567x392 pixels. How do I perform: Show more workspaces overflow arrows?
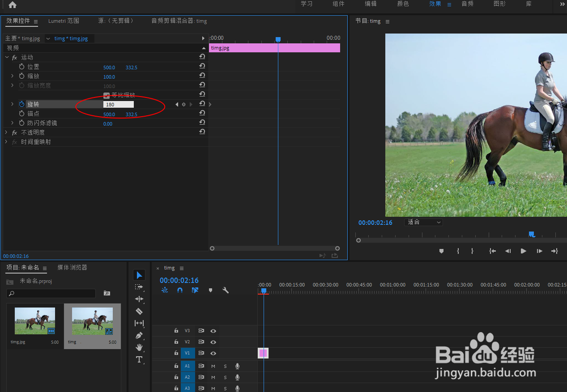563,4
